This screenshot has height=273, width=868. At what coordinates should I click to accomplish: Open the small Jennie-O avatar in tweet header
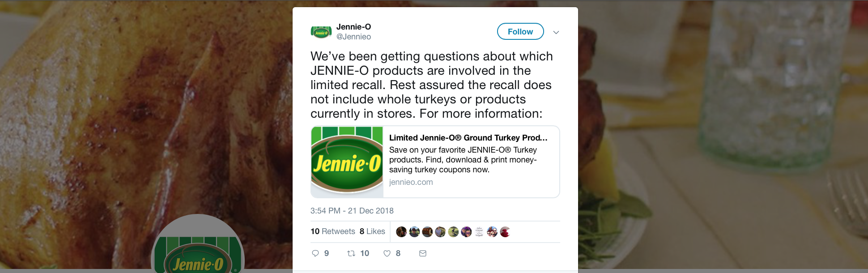(x=321, y=32)
